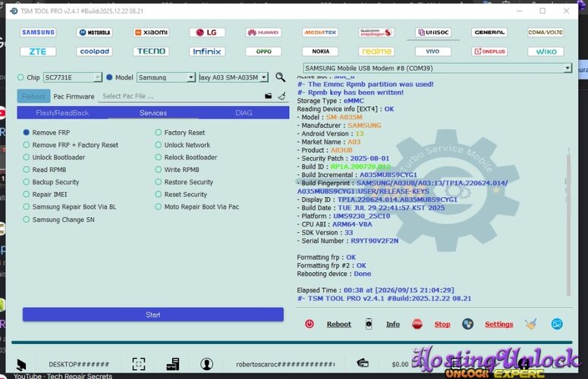Click the red Stop sign icon
The width and height of the screenshot is (588, 379).
[417, 324]
